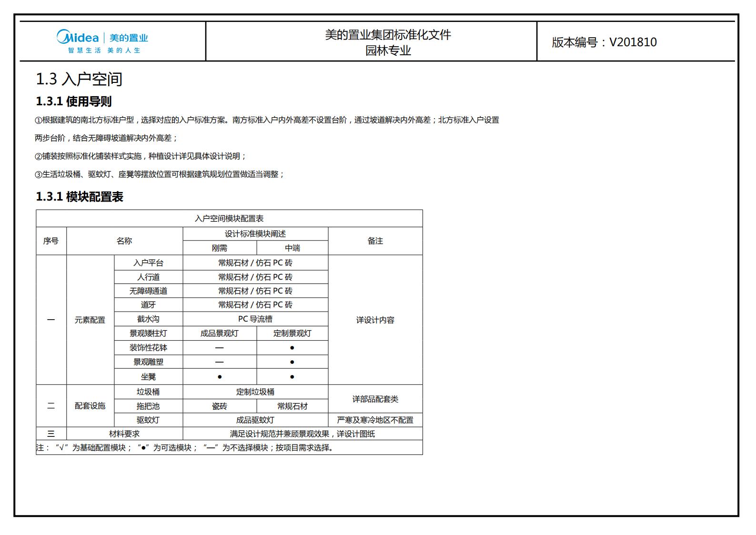Click the line starting ③生活垃圾桶、驱蚊灯
This screenshot has width=756, height=535.
click(x=159, y=174)
